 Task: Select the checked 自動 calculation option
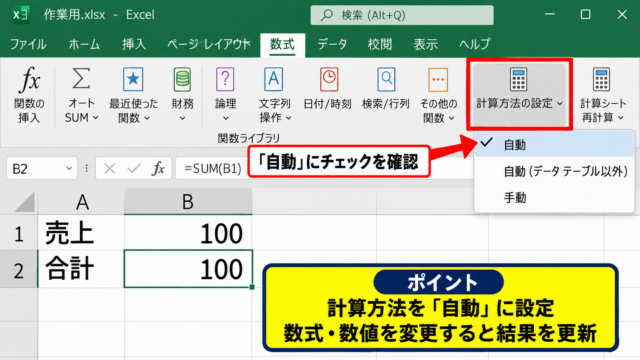[x=554, y=144]
